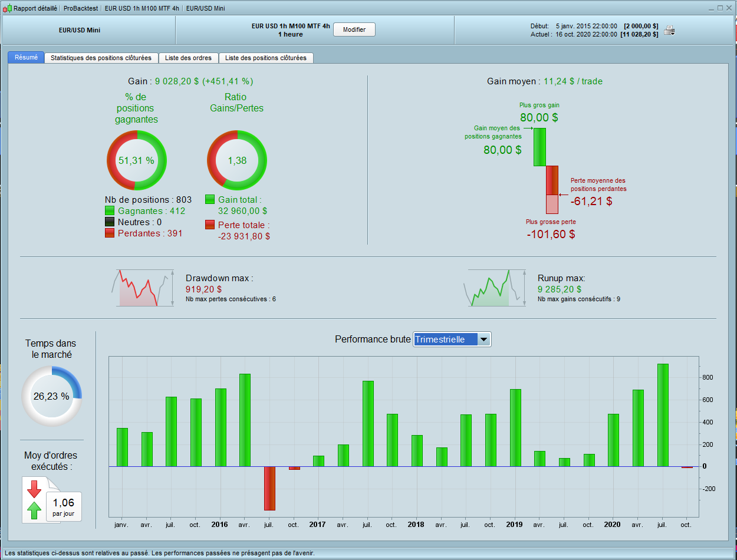Maximize the Rapport détaillé window
The width and height of the screenshot is (737, 560).
[720, 8]
